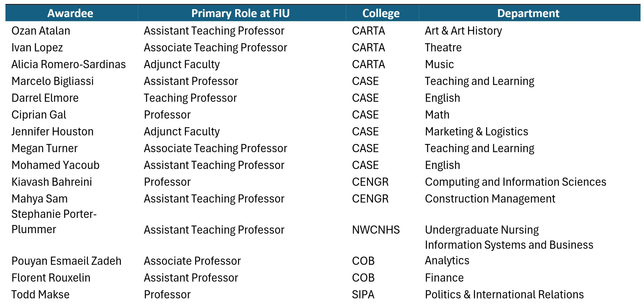The height and width of the screenshot is (308, 644).
Task: Click the Ozan Atalan name cell
Action: pos(41,31)
